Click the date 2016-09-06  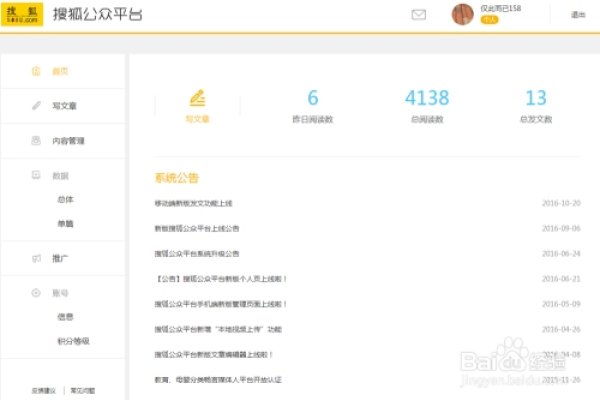tap(561, 229)
